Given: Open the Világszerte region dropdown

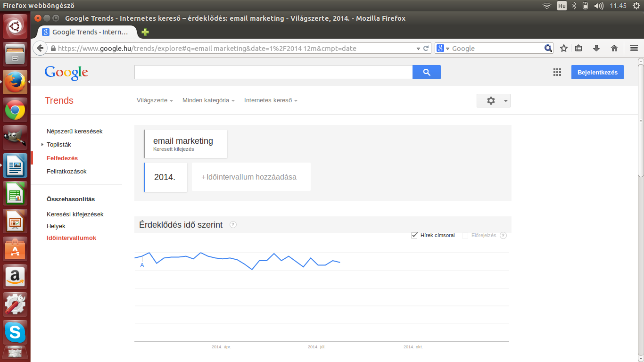Looking at the screenshot, I should (x=155, y=100).
